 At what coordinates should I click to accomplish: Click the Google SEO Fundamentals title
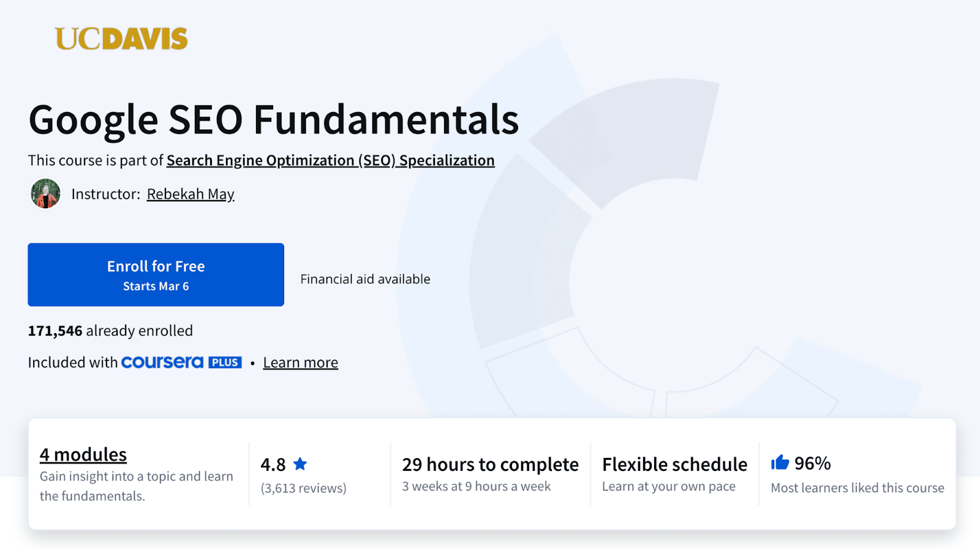point(273,119)
